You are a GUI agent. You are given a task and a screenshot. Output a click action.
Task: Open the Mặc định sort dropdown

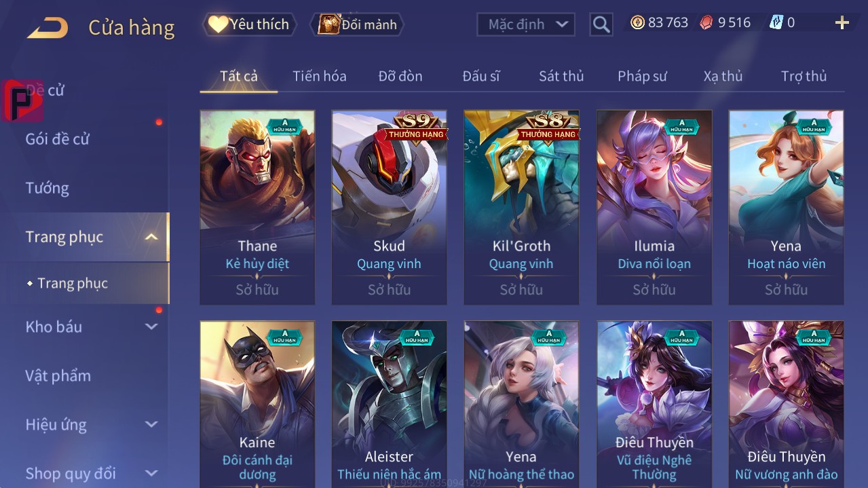pyautogui.click(x=526, y=24)
